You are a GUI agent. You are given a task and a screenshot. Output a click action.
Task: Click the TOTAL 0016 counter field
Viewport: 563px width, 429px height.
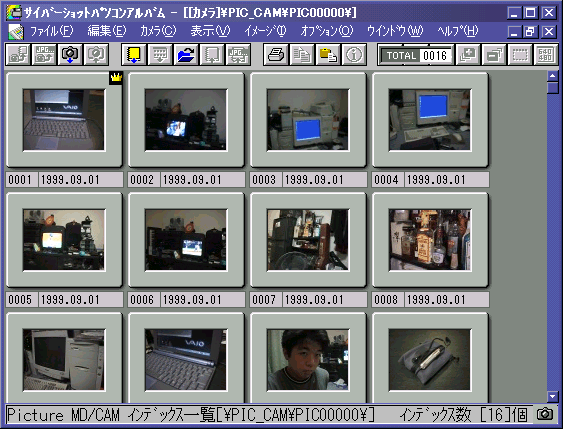[415, 55]
